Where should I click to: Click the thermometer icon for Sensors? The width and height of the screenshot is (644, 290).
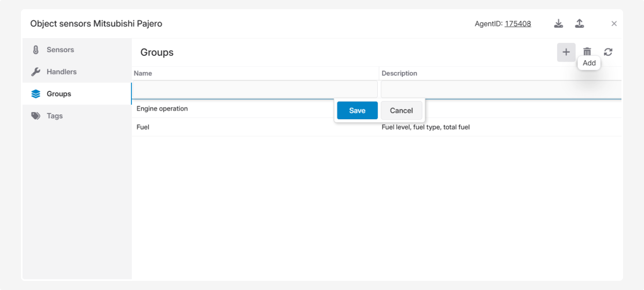point(36,50)
